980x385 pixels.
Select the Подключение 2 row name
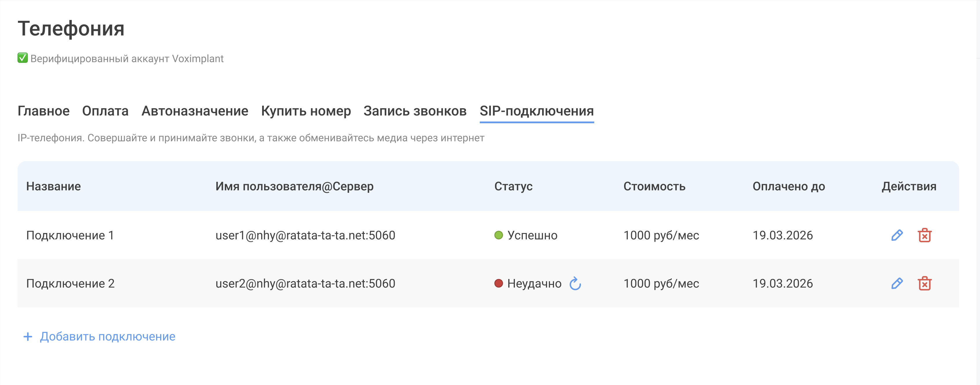click(x=70, y=283)
